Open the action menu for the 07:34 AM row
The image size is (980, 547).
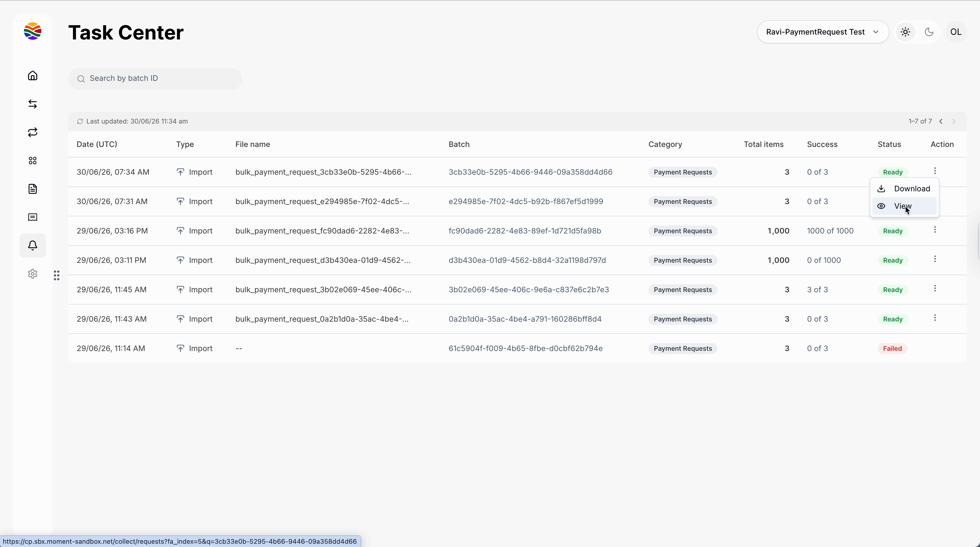click(x=935, y=171)
